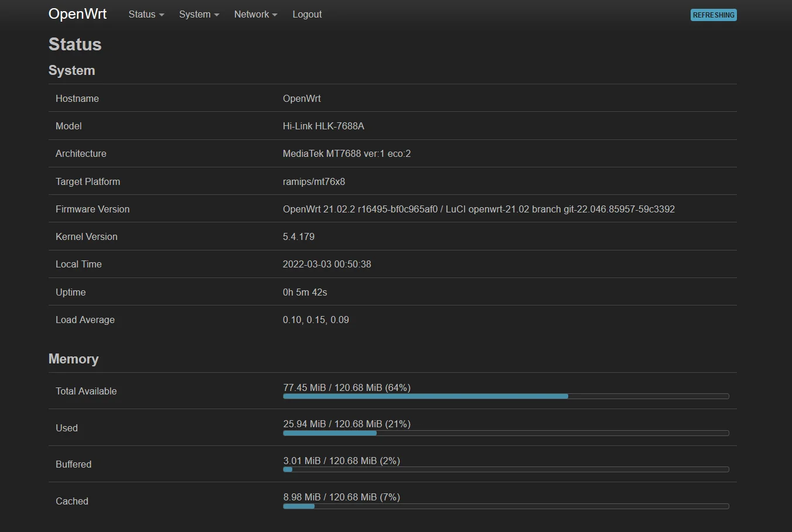Select the kernel version 5.4.179
Image resolution: width=792 pixels, height=532 pixels.
coord(299,236)
